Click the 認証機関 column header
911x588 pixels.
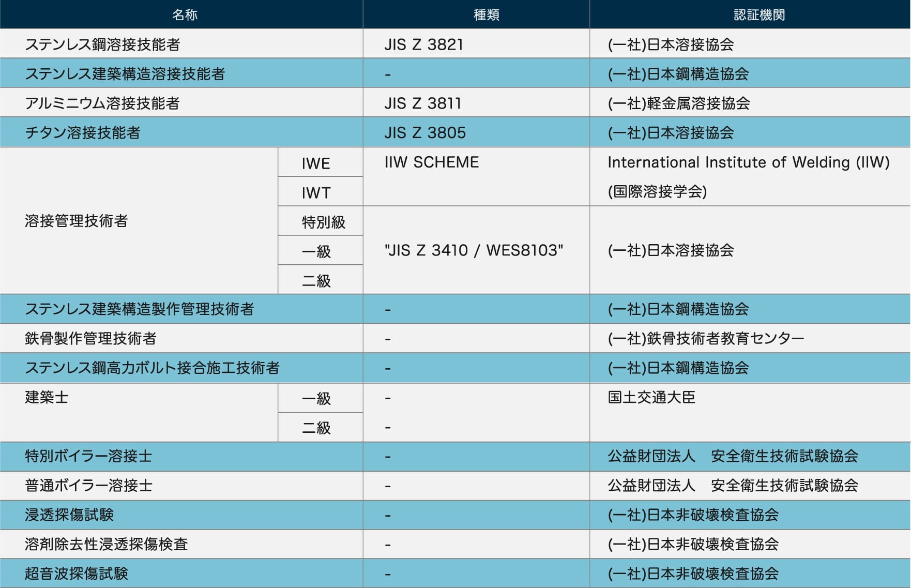[x=750, y=14]
